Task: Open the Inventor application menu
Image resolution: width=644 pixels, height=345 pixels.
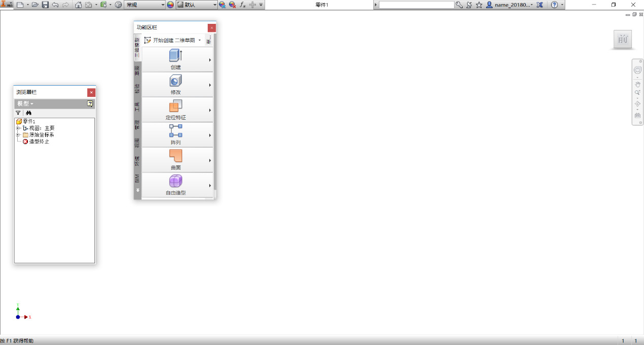Action: point(7,5)
